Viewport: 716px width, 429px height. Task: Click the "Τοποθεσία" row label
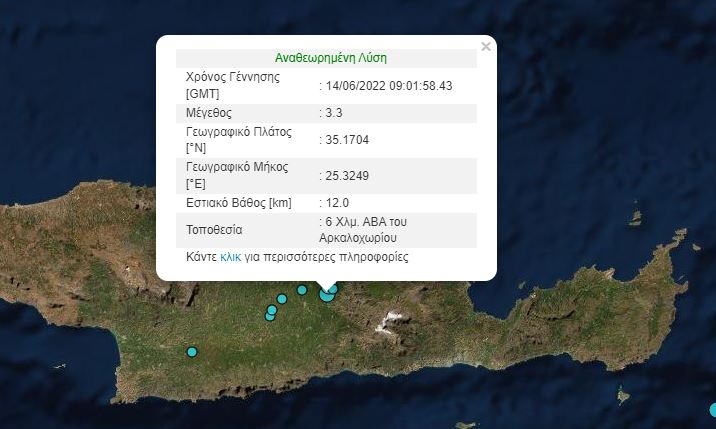click(x=214, y=229)
